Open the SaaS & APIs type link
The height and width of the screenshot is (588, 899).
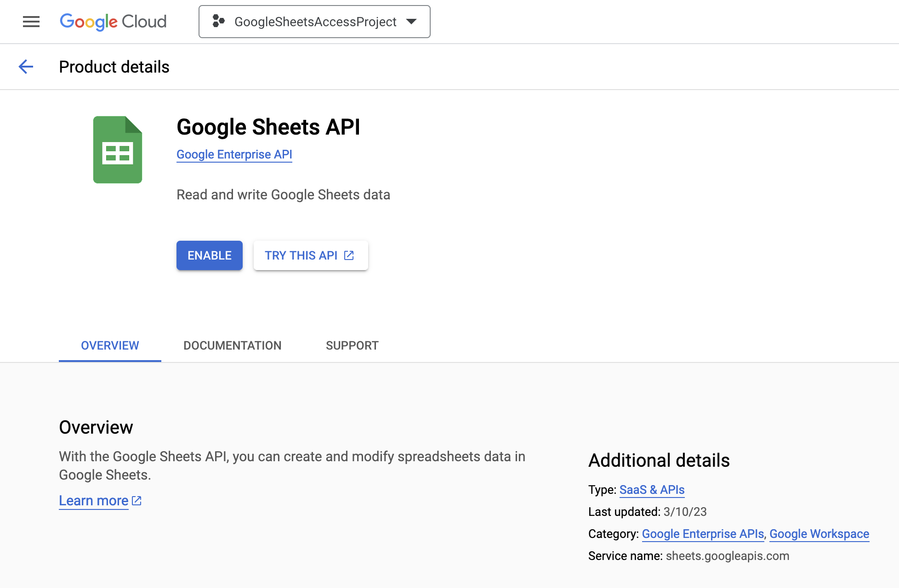tap(652, 490)
